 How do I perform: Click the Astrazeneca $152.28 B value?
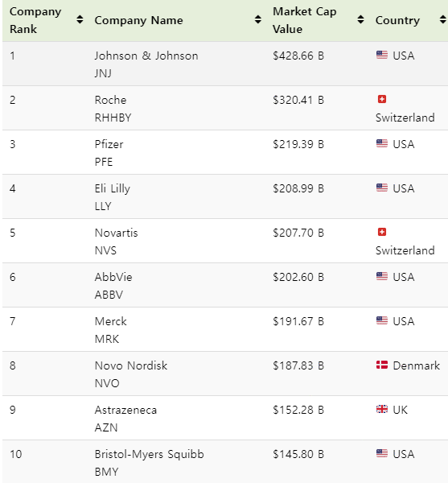coord(298,410)
